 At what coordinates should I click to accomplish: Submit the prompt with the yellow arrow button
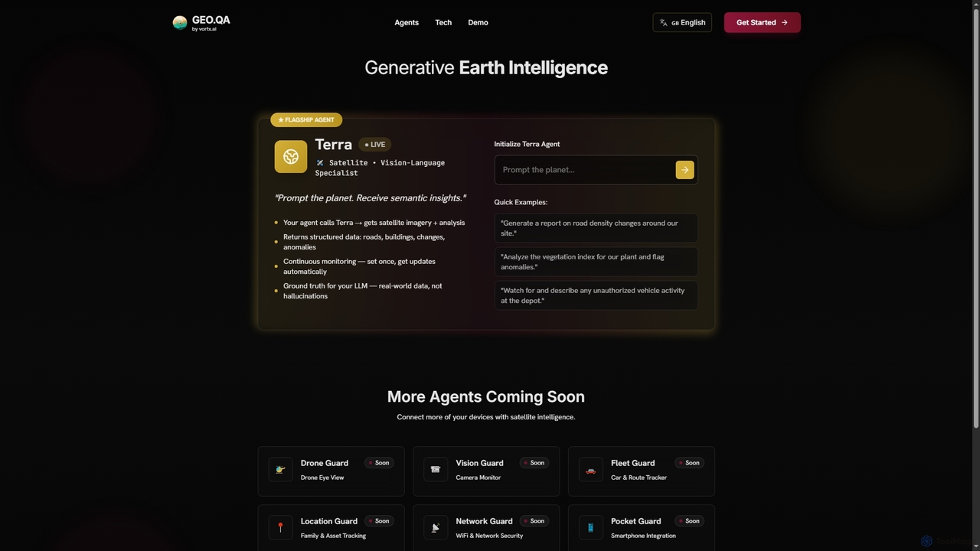click(x=684, y=170)
